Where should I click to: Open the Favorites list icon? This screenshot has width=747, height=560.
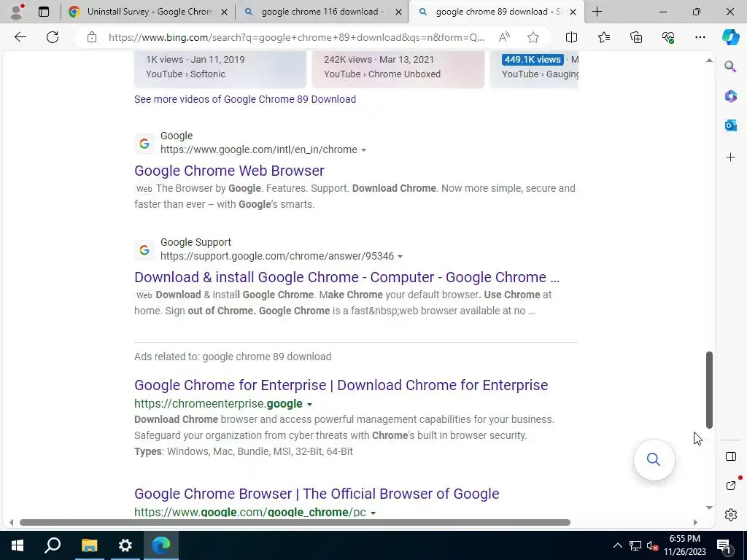click(603, 37)
